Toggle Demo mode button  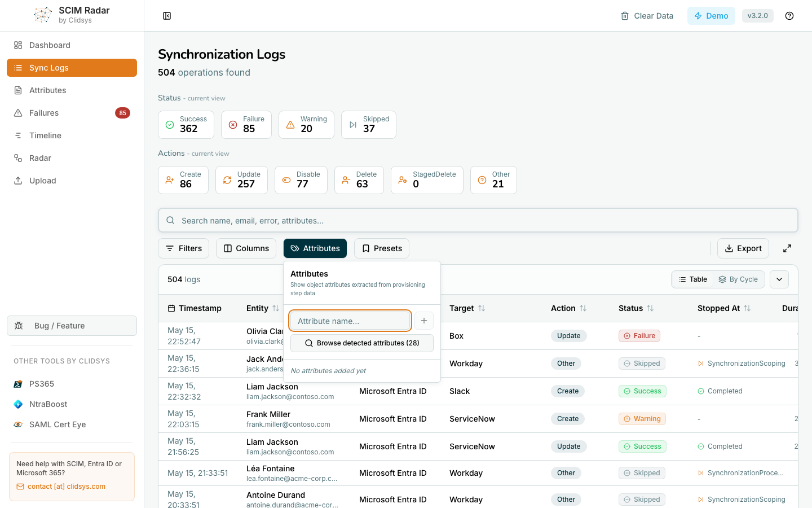711,16
